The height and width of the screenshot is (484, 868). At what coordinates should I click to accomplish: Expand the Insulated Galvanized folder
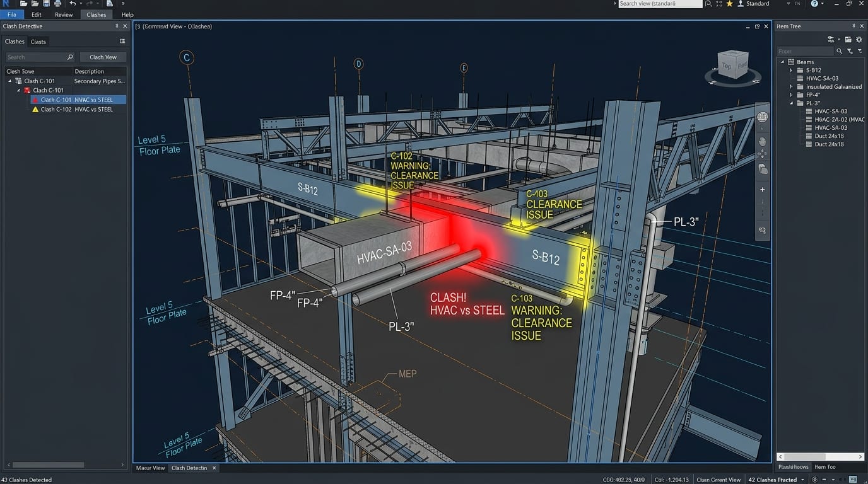[x=792, y=86]
